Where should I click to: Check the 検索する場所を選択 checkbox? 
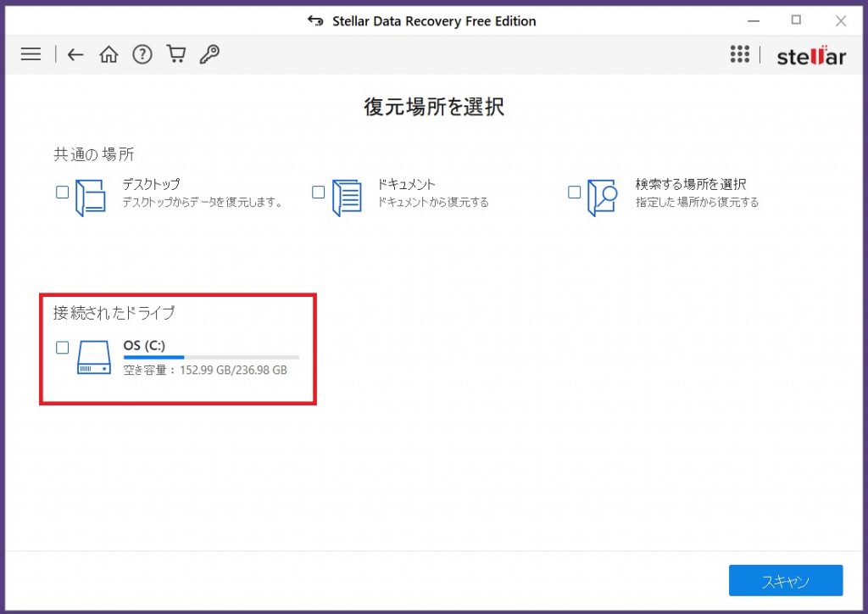pyautogui.click(x=575, y=193)
